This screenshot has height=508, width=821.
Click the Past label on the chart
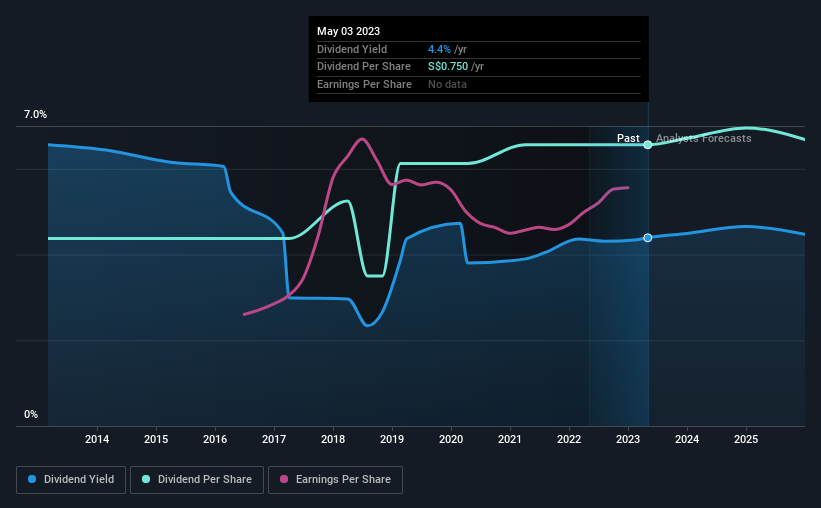(x=628, y=138)
